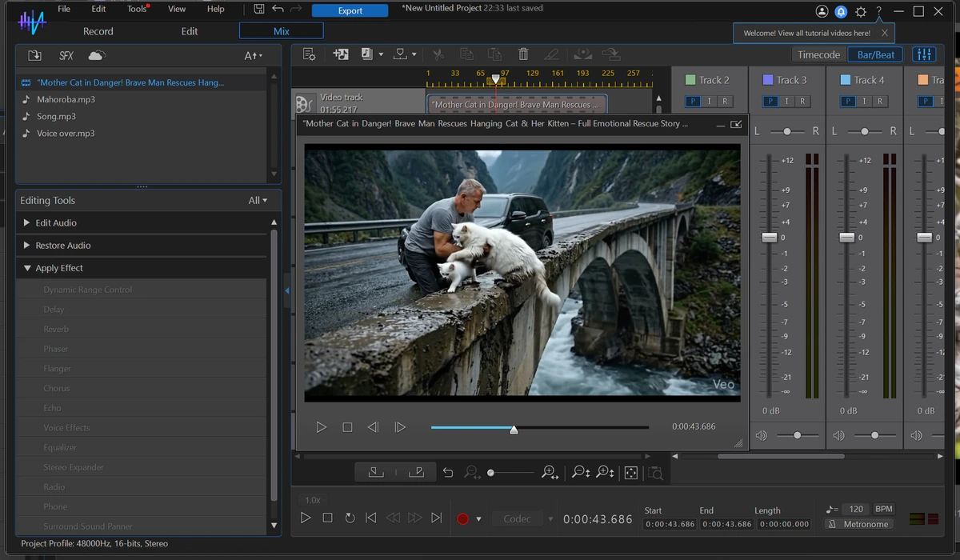This screenshot has width=960, height=560.
Task: Switch to the Edit tab
Action: (190, 31)
